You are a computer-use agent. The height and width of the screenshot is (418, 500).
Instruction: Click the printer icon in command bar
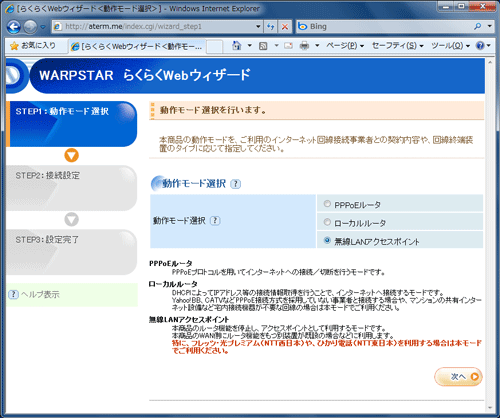304,46
